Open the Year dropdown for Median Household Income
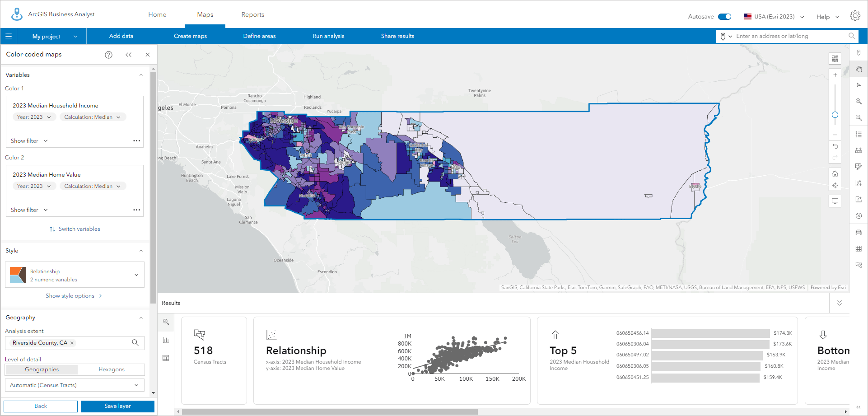The width and height of the screenshot is (868, 416). 34,117
